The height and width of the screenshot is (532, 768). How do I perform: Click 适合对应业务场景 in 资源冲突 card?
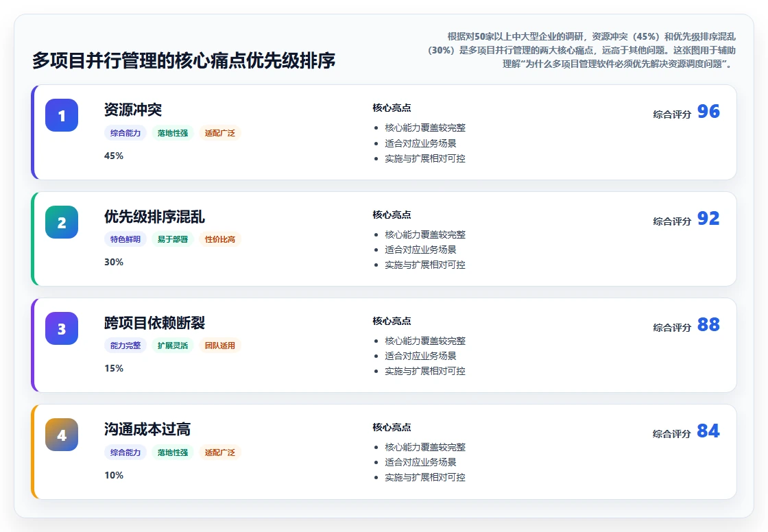421,143
